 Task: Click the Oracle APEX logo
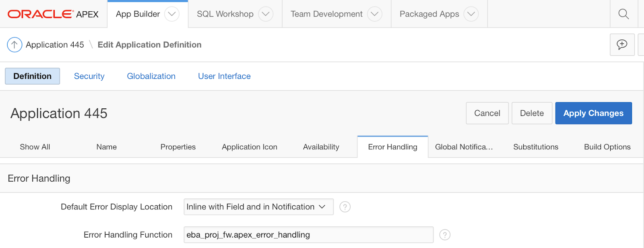tap(53, 14)
